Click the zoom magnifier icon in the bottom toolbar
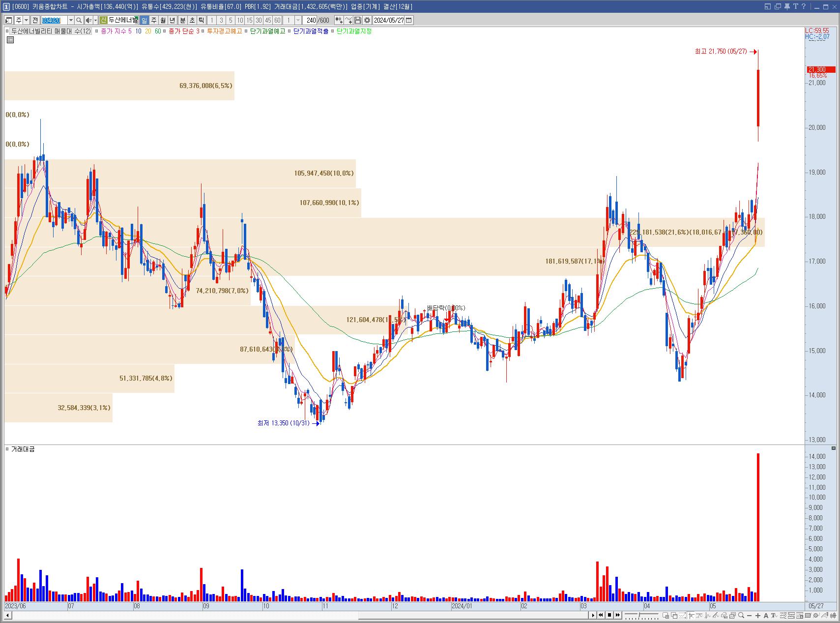Screen dimensions: 840x623 [x=741, y=615]
